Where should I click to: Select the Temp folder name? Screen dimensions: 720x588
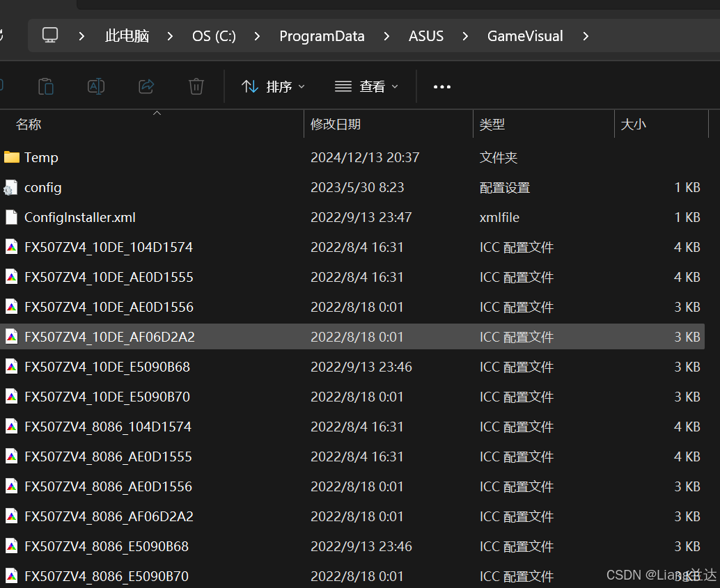pos(41,157)
